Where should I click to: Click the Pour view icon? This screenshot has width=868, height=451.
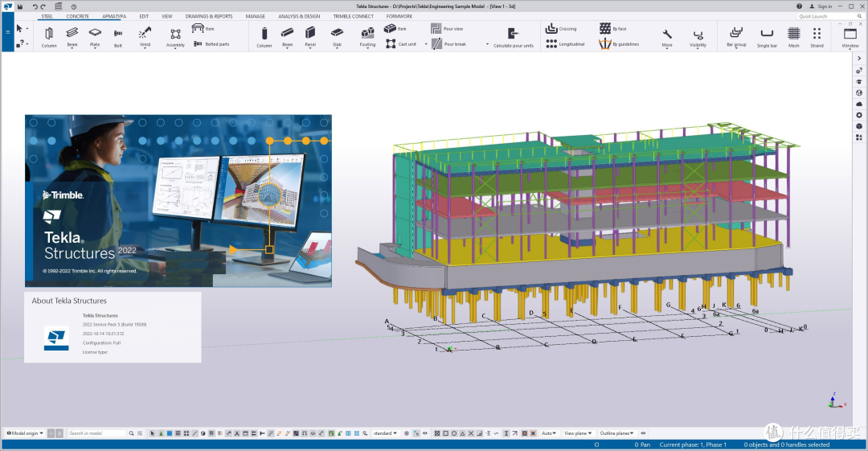click(436, 28)
